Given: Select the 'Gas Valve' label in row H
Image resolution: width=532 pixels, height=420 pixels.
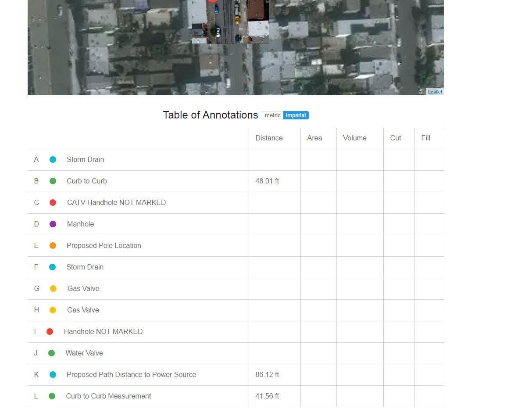Looking at the screenshot, I should pos(83,310).
